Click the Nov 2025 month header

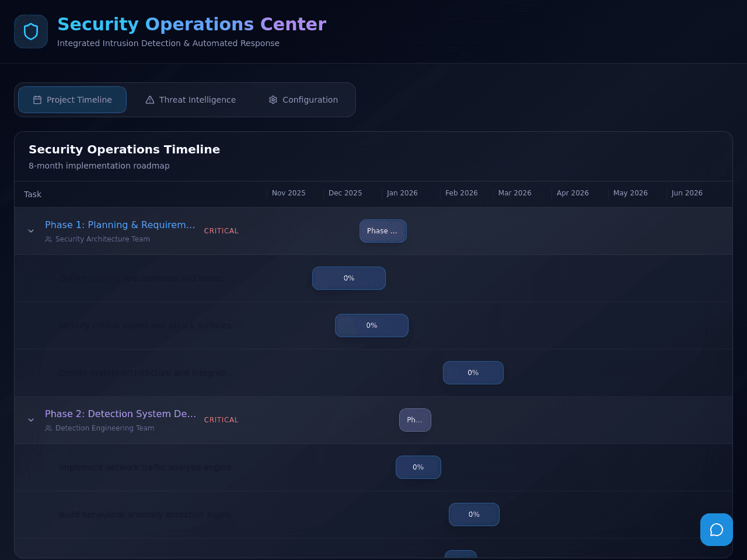click(x=289, y=193)
